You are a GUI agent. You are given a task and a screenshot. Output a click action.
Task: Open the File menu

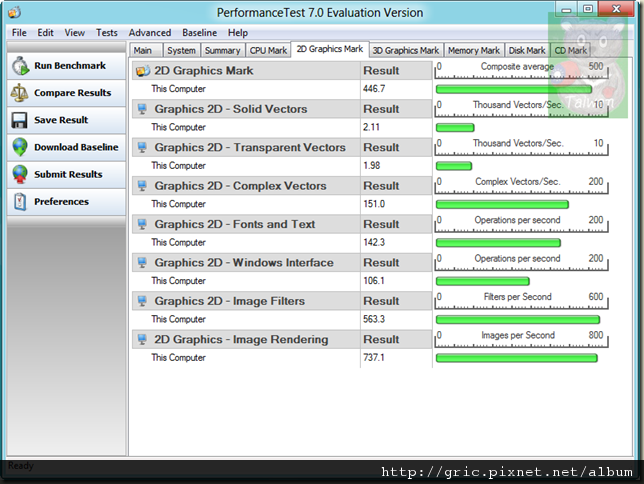pyautogui.click(x=19, y=33)
